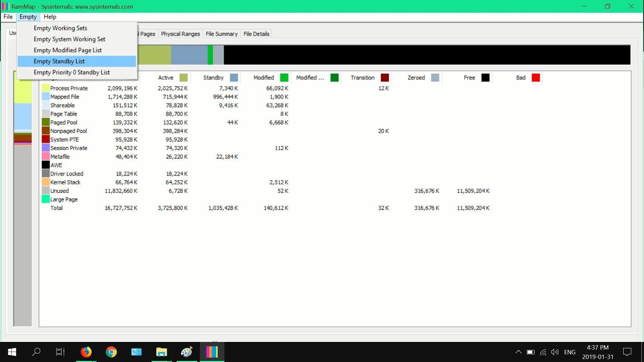The height and width of the screenshot is (362, 644).
Task: Open the File Details tab
Action: click(x=256, y=34)
